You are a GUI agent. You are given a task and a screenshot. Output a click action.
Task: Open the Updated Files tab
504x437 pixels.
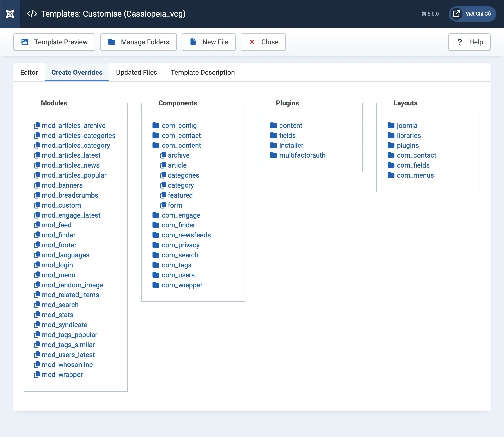pyautogui.click(x=136, y=72)
